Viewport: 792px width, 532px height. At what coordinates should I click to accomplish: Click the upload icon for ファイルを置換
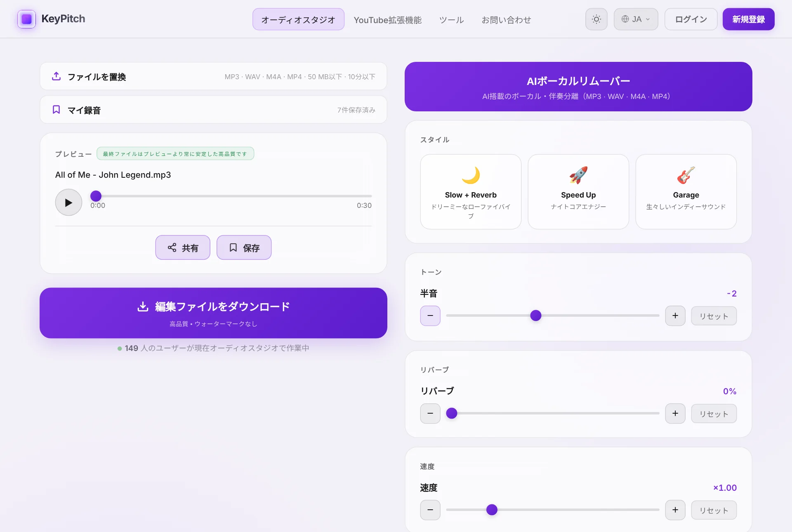57,76
